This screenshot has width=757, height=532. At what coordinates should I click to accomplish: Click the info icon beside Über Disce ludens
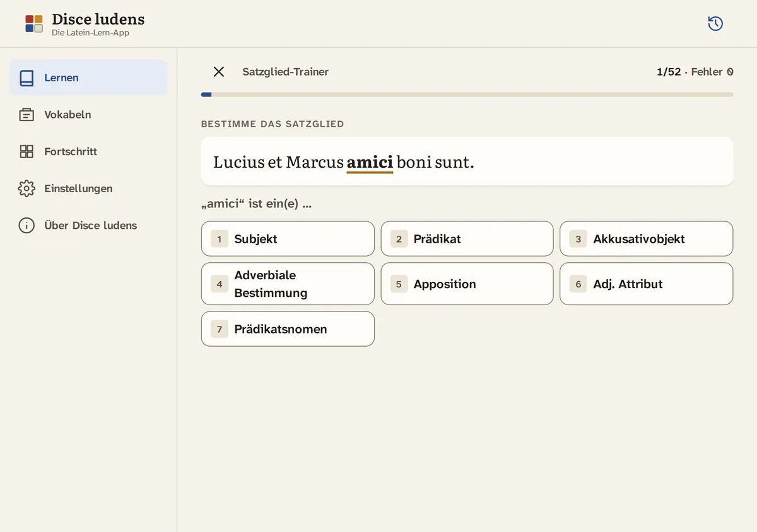(x=26, y=225)
